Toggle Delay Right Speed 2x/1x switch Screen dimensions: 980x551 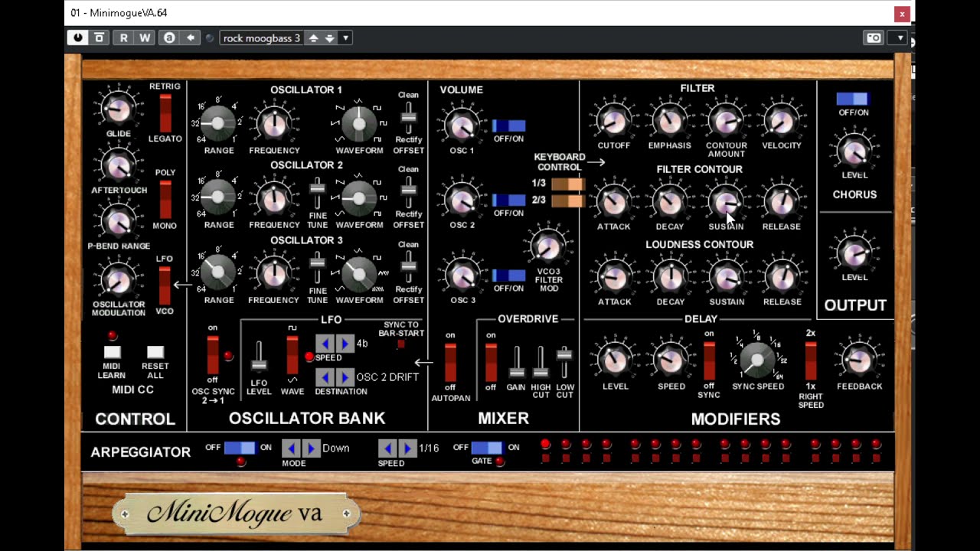click(x=811, y=361)
